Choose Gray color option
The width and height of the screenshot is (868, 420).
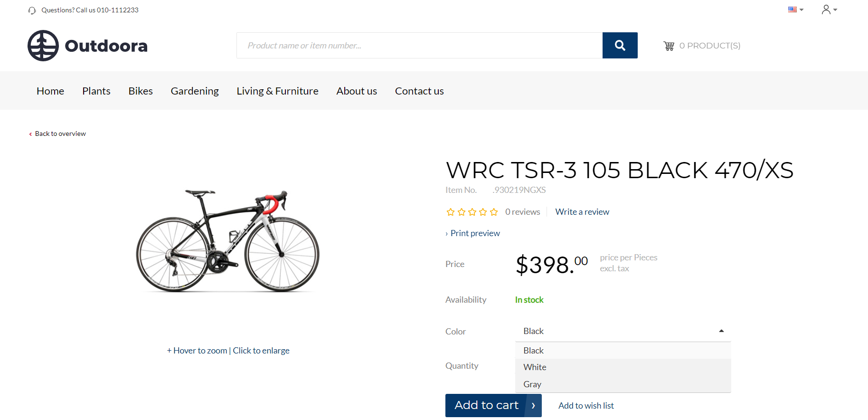click(x=532, y=384)
